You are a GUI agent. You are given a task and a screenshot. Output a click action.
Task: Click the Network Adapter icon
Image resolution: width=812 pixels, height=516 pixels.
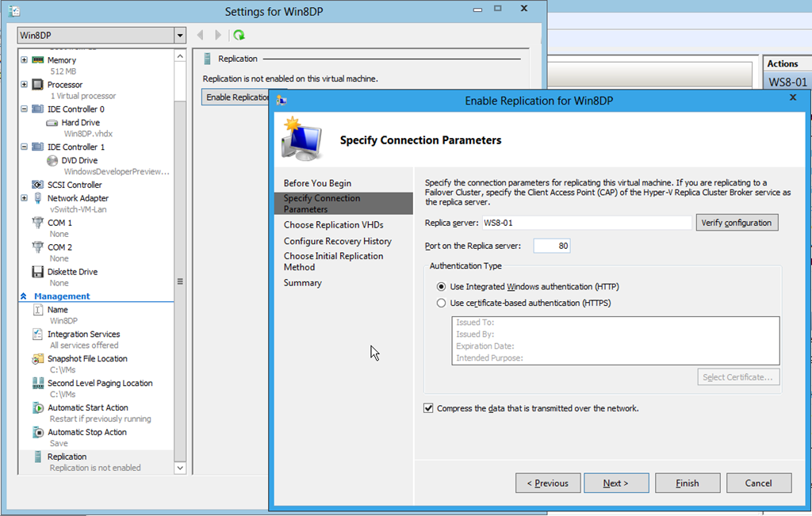point(38,198)
